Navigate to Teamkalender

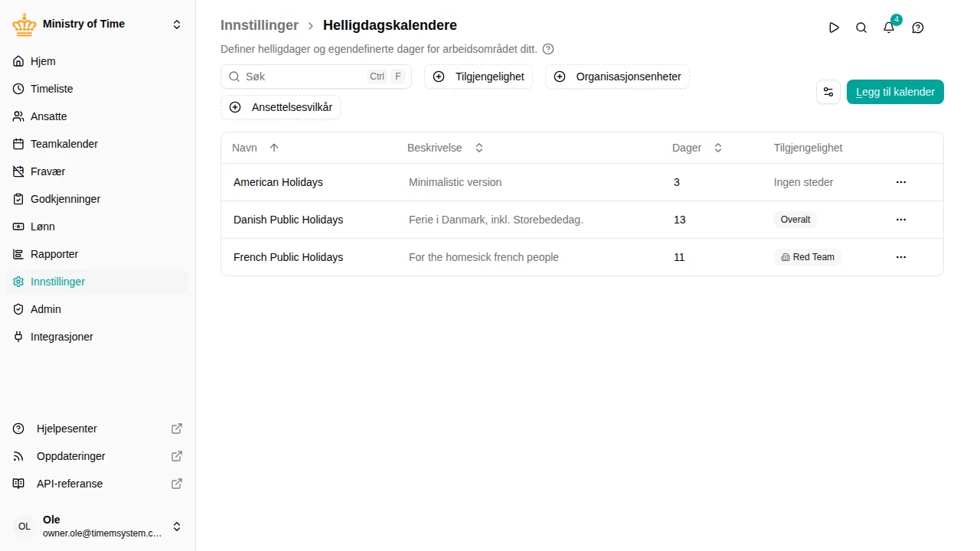click(97, 144)
